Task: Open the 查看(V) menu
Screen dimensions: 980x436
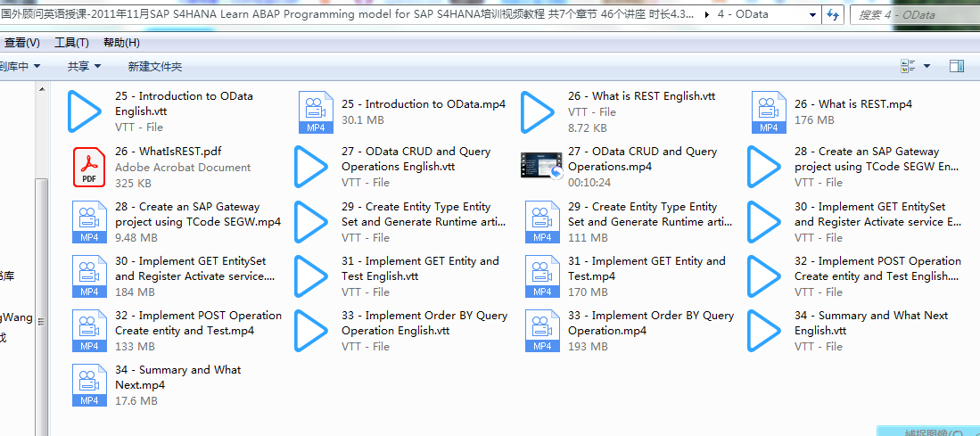Action: point(21,43)
